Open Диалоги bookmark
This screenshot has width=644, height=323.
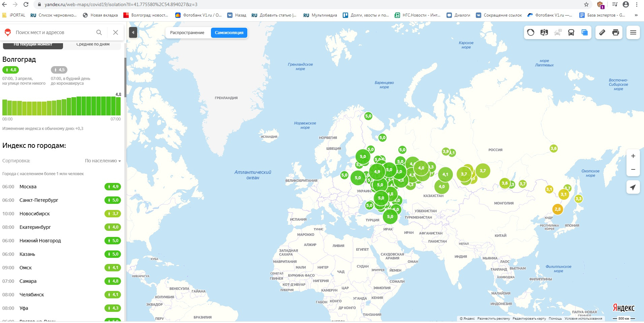(458, 15)
